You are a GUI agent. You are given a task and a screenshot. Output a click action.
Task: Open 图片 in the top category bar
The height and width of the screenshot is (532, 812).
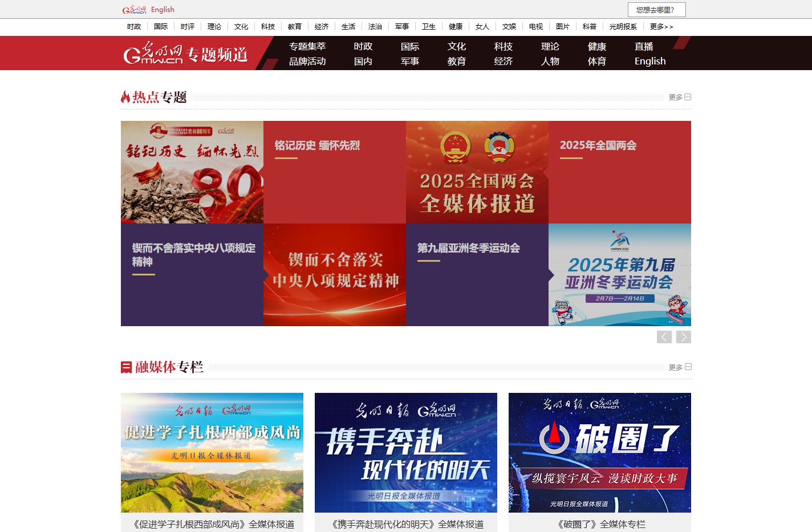tap(563, 27)
